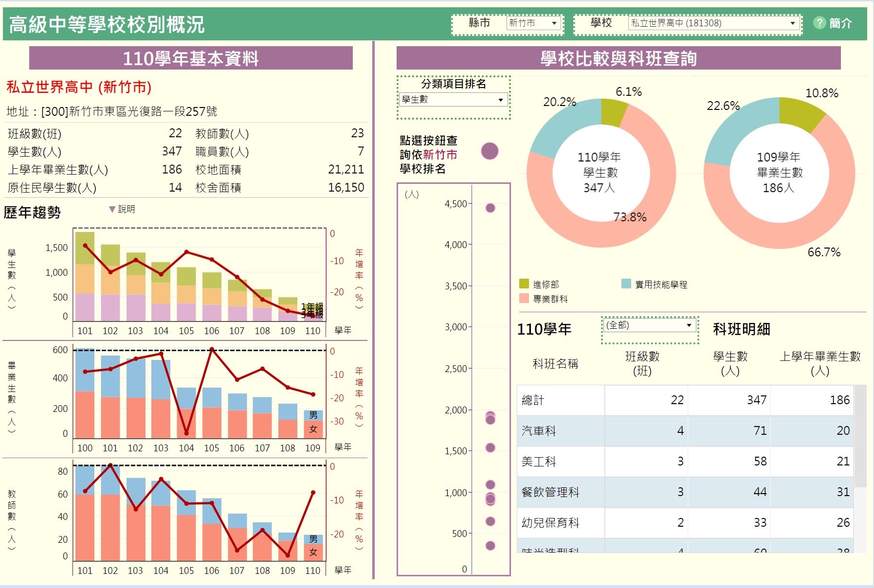Click the 科班名稱 column header
874x588 pixels.
tap(555, 364)
